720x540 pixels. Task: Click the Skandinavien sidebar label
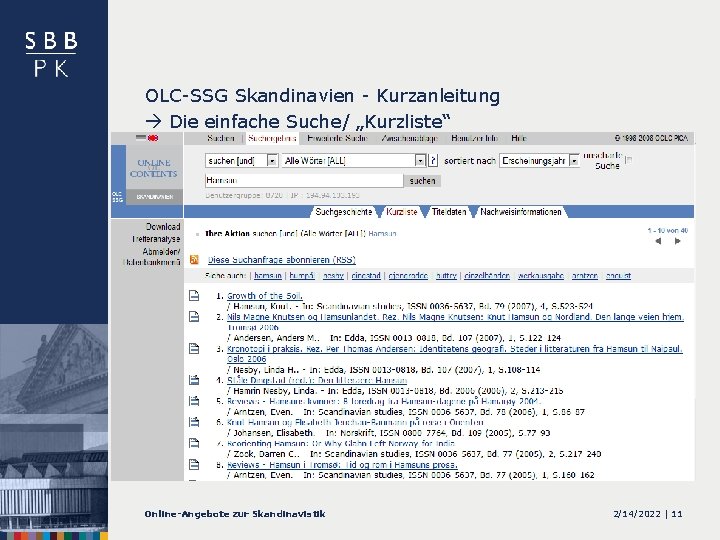(155, 197)
